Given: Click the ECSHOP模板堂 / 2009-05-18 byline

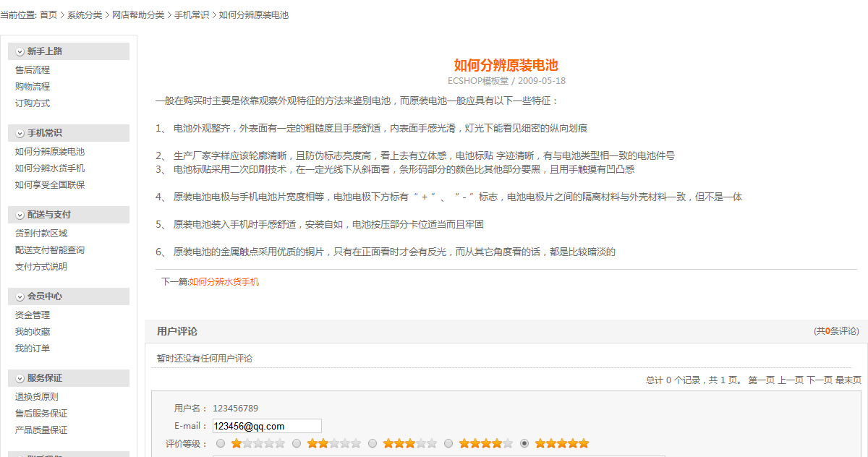Looking at the screenshot, I should point(506,81).
